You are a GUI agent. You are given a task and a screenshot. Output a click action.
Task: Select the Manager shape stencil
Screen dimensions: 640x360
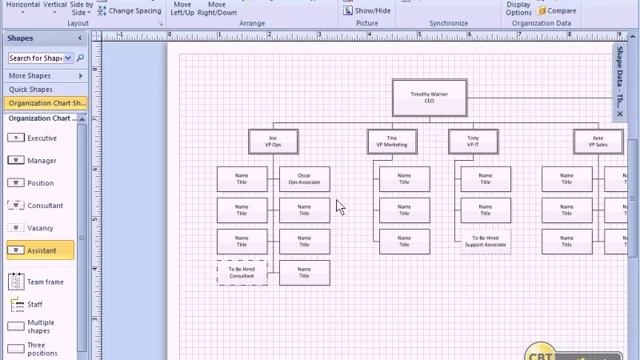pyautogui.click(x=32, y=160)
